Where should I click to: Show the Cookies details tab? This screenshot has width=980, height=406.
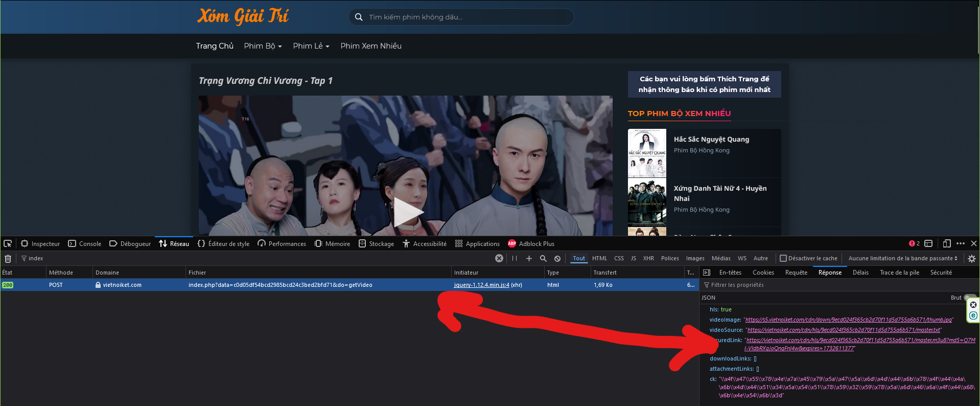[x=763, y=273]
